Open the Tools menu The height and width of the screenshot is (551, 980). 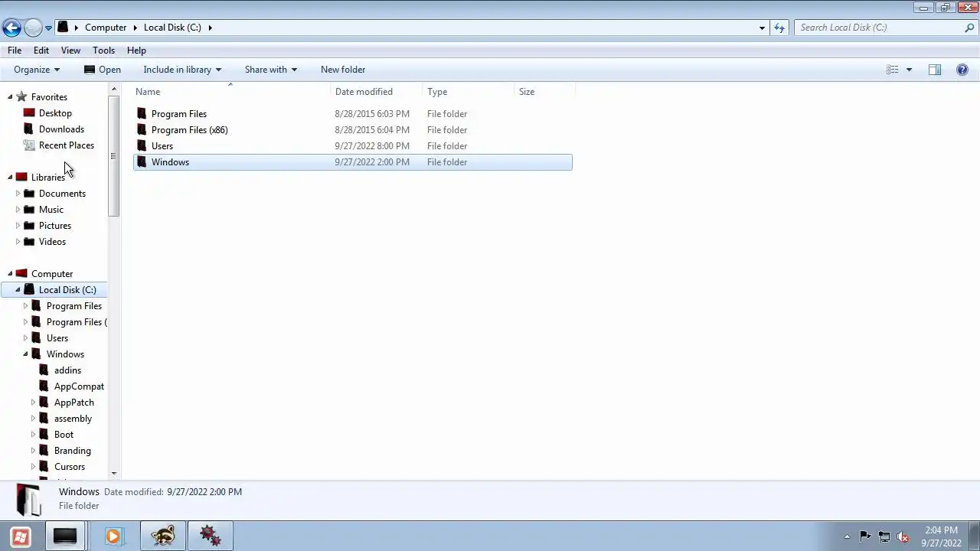click(x=103, y=51)
